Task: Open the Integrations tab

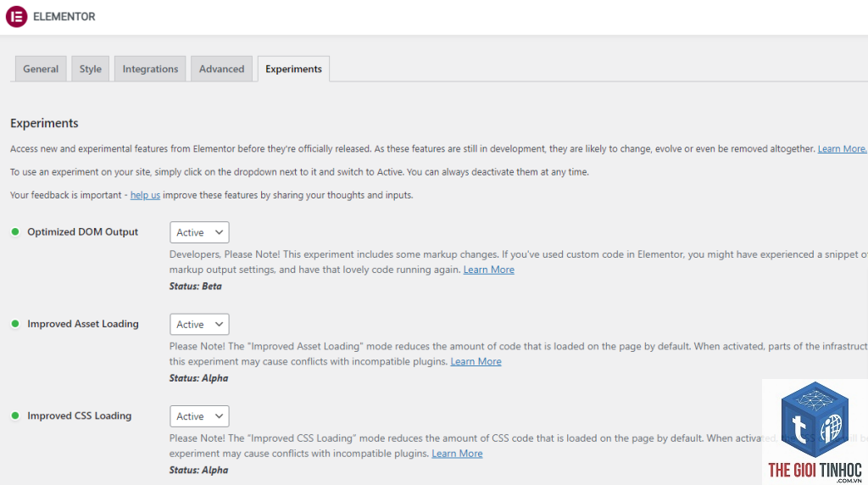Action: [150, 69]
